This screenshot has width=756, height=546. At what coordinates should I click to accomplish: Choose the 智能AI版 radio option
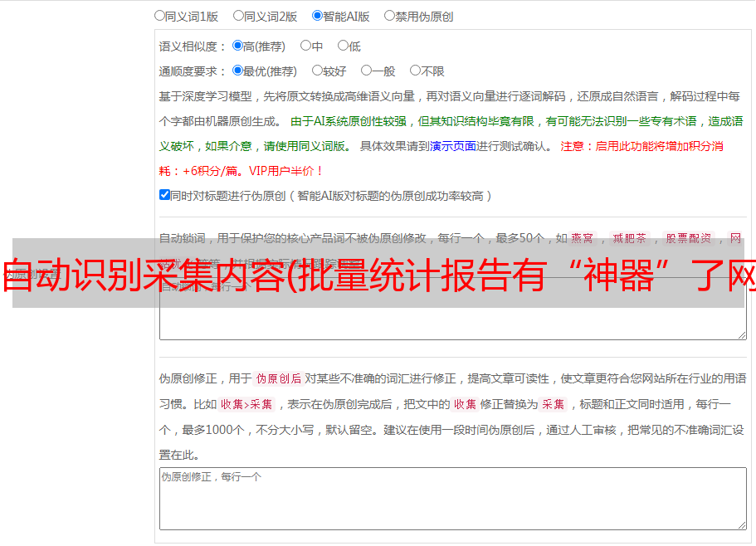tap(317, 16)
